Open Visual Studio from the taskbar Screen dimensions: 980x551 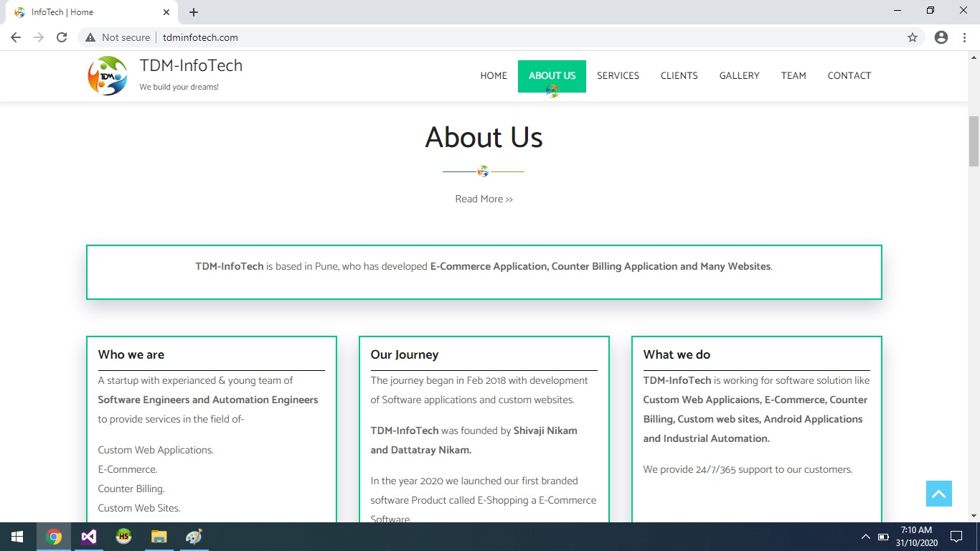[88, 537]
